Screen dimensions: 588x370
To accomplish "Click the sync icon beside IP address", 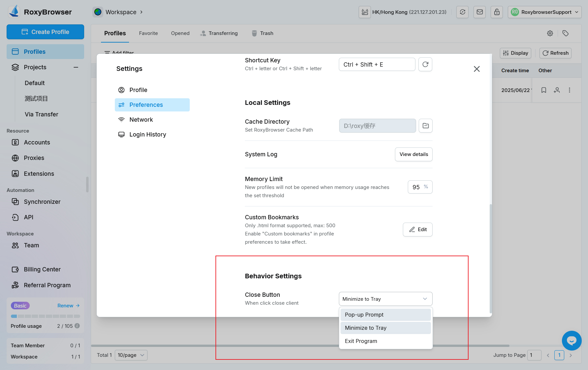I will [462, 12].
